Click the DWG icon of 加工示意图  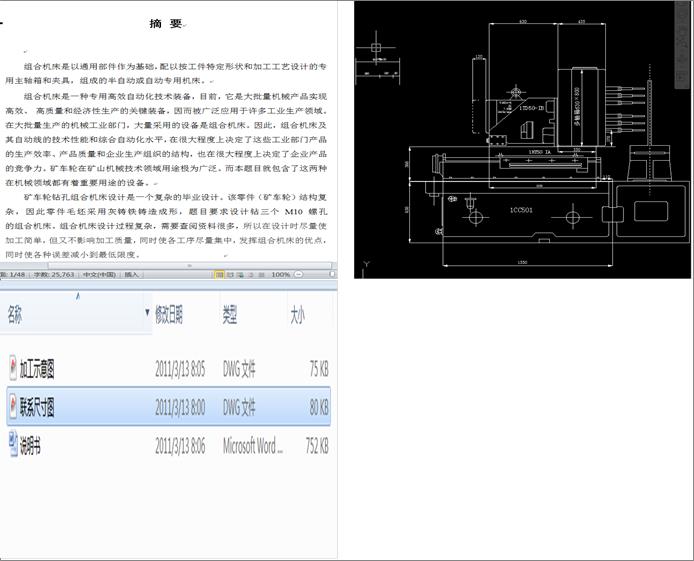coord(13,368)
